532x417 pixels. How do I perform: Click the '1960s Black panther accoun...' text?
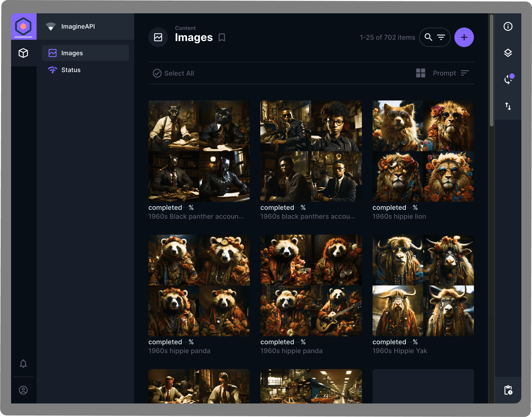tap(196, 216)
